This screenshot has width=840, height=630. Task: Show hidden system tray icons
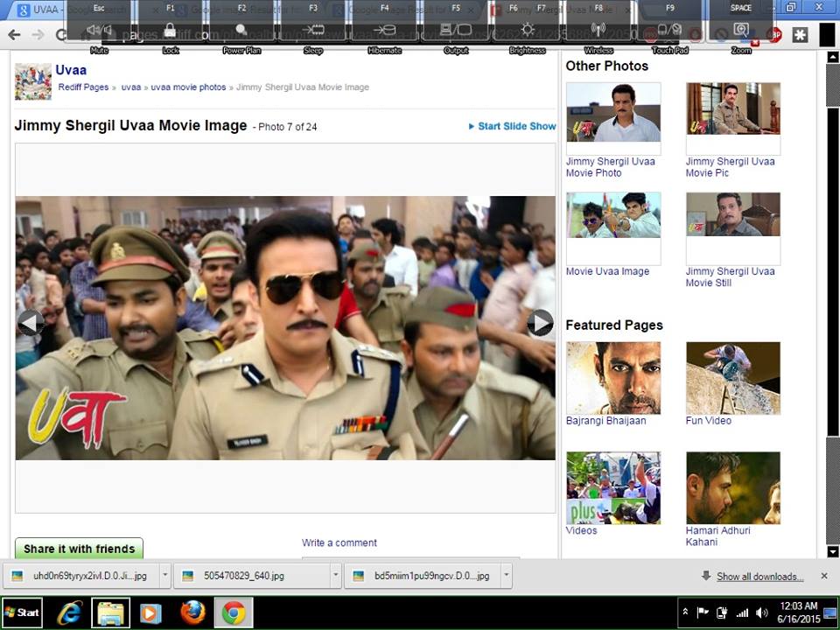pos(685,612)
